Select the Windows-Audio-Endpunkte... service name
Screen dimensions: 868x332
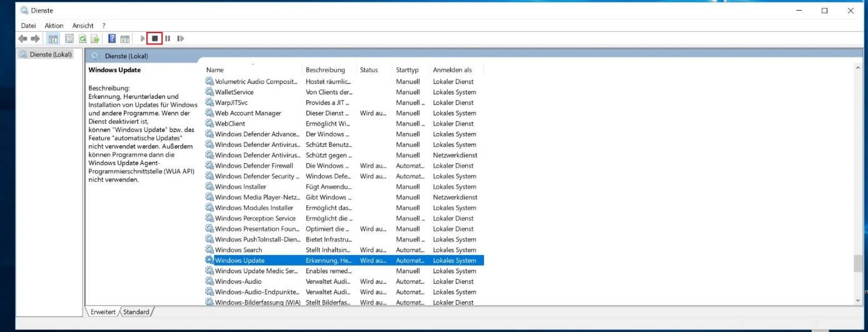pyautogui.click(x=258, y=292)
